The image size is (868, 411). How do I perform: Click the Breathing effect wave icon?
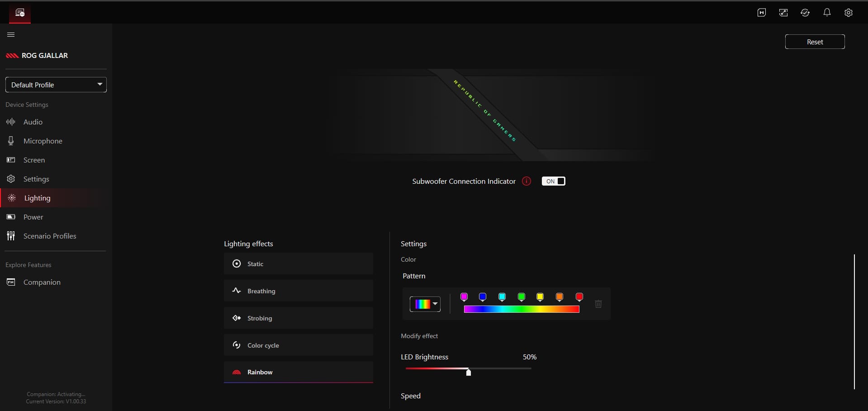coord(237,291)
